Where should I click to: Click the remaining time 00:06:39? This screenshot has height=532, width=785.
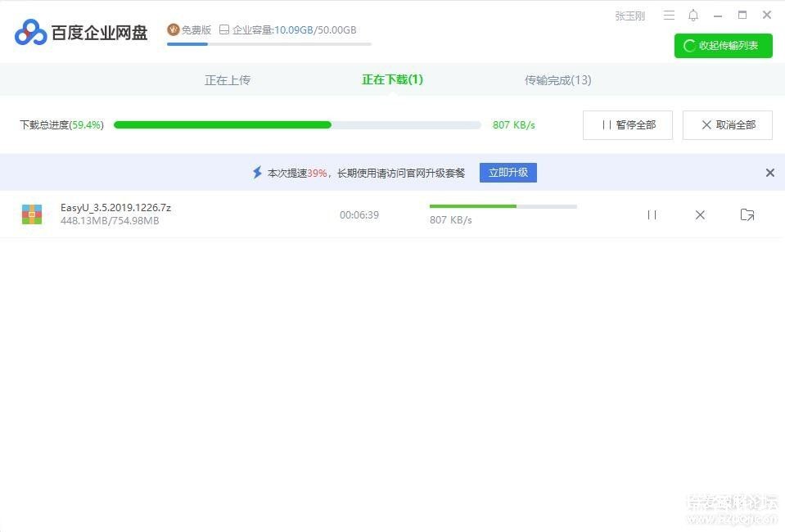pyautogui.click(x=359, y=215)
